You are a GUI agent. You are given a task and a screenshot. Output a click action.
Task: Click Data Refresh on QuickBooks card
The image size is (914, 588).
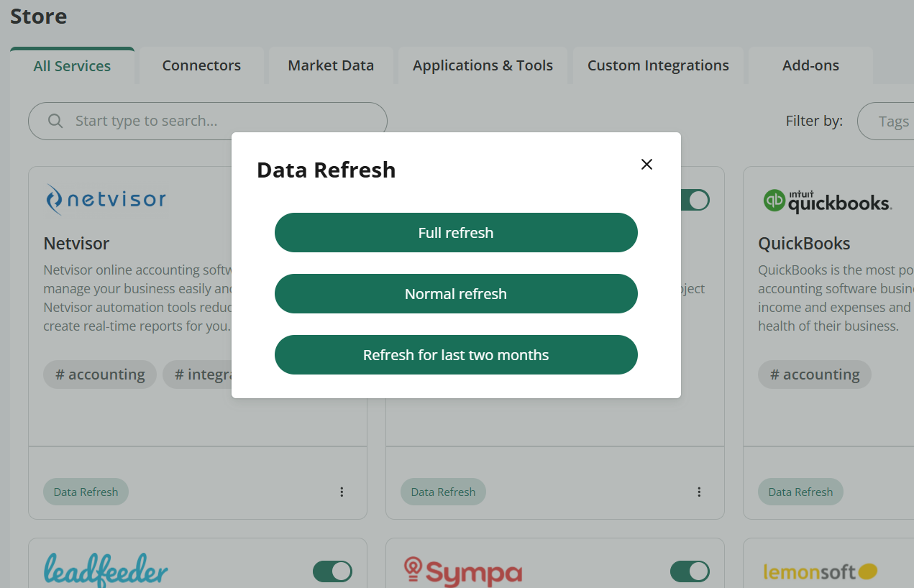pos(800,492)
